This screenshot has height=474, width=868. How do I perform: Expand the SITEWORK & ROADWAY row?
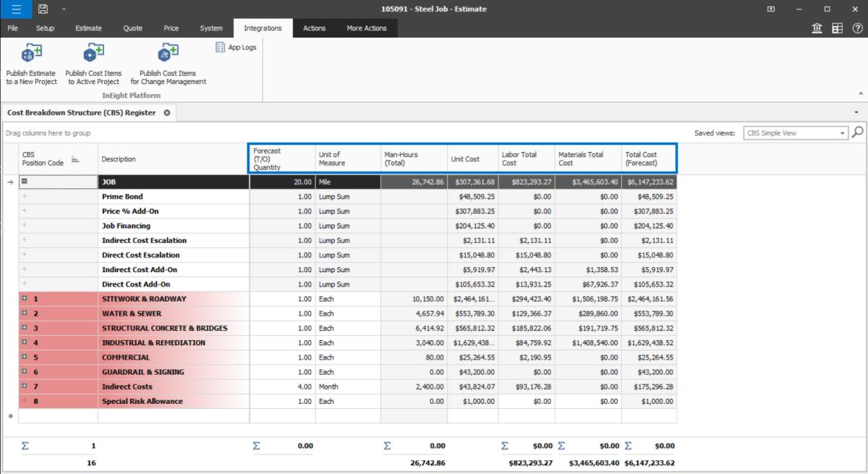pyautogui.click(x=25, y=299)
